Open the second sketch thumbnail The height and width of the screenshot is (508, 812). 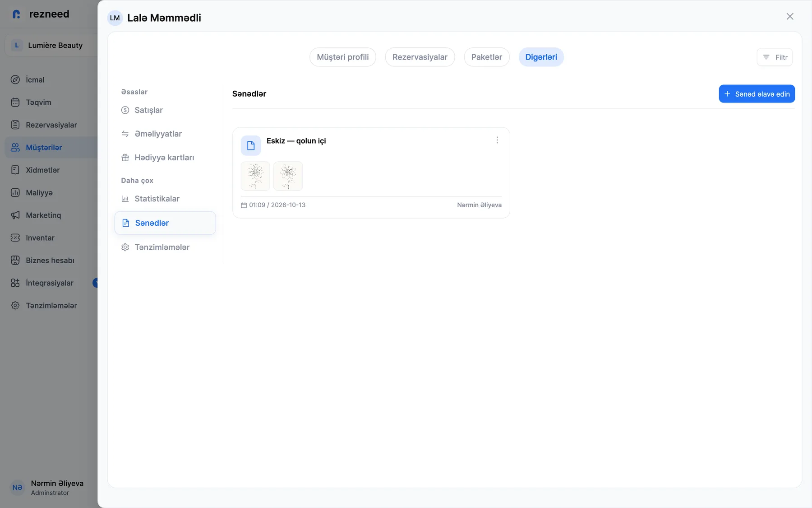pos(288,176)
